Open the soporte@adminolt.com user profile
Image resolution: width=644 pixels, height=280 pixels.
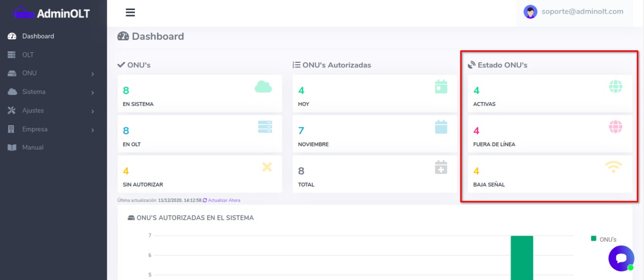coord(574,12)
